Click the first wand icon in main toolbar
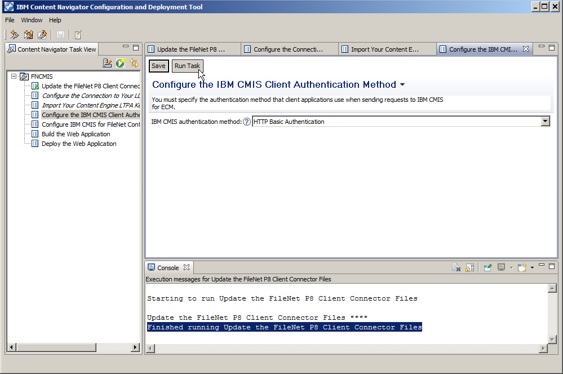 click(14, 34)
